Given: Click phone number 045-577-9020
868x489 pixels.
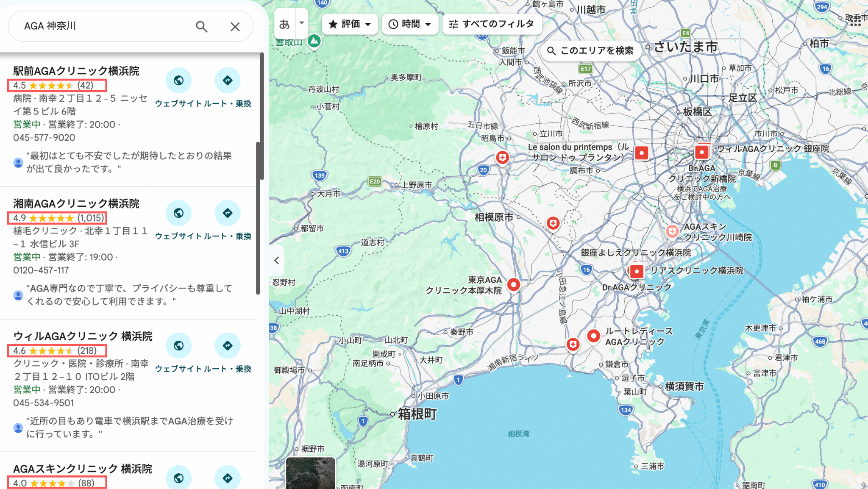Looking at the screenshot, I should click(44, 138).
